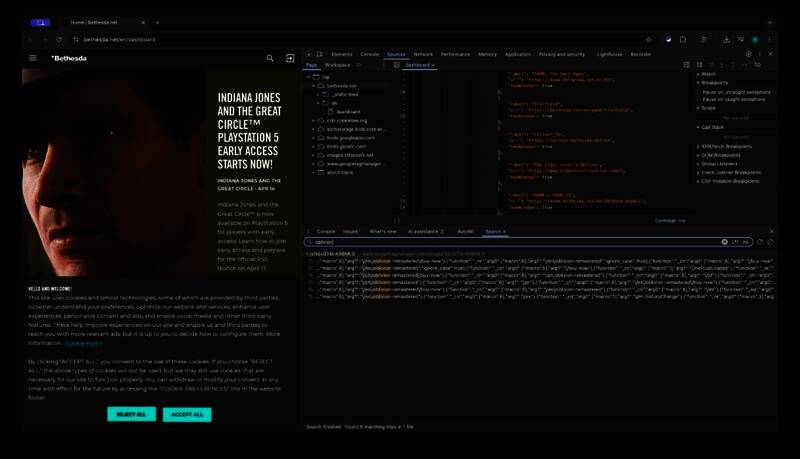The height and width of the screenshot is (459, 800).
Task: Open the Console drawer tab
Action: click(x=326, y=230)
